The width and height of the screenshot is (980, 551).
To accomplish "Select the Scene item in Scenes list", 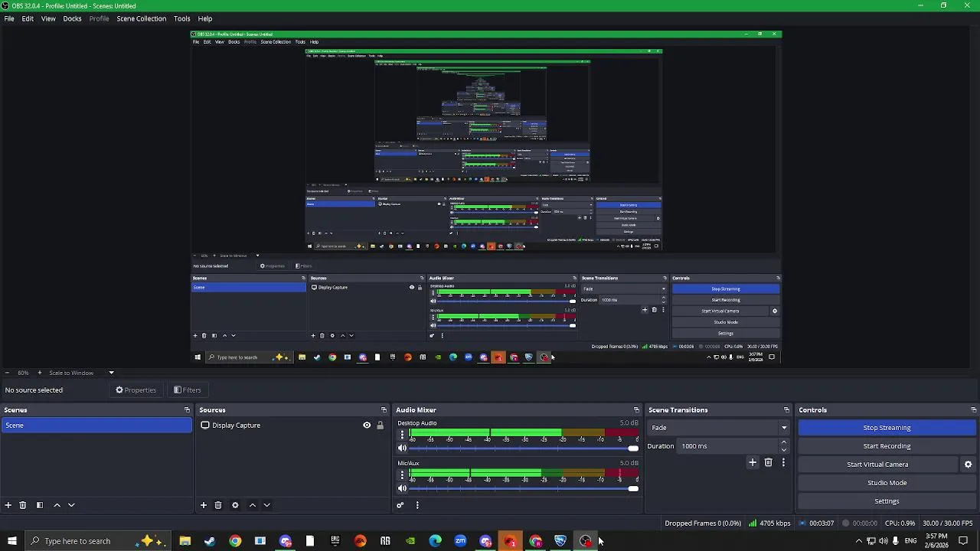I will point(96,425).
